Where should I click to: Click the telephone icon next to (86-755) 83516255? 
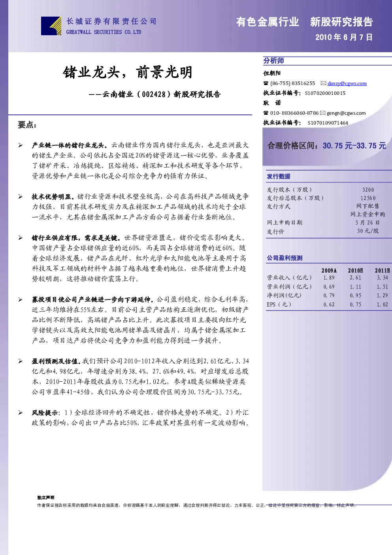pyautogui.click(x=266, y=83)
